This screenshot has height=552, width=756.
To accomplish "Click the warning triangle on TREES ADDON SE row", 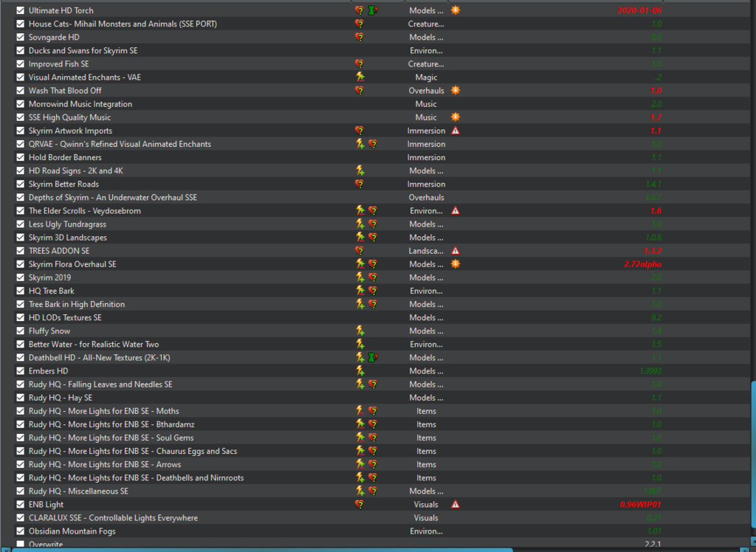I will [456, 251].
